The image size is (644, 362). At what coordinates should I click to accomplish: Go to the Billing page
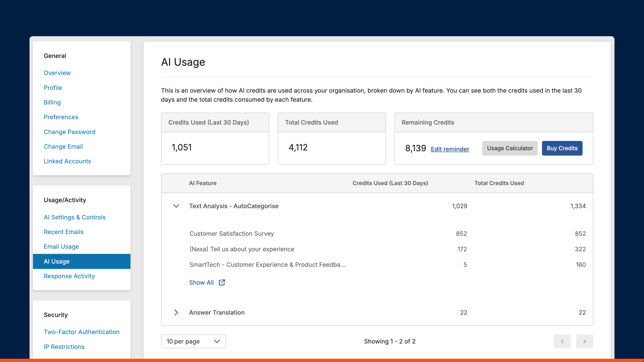click(x=52, y=102)
